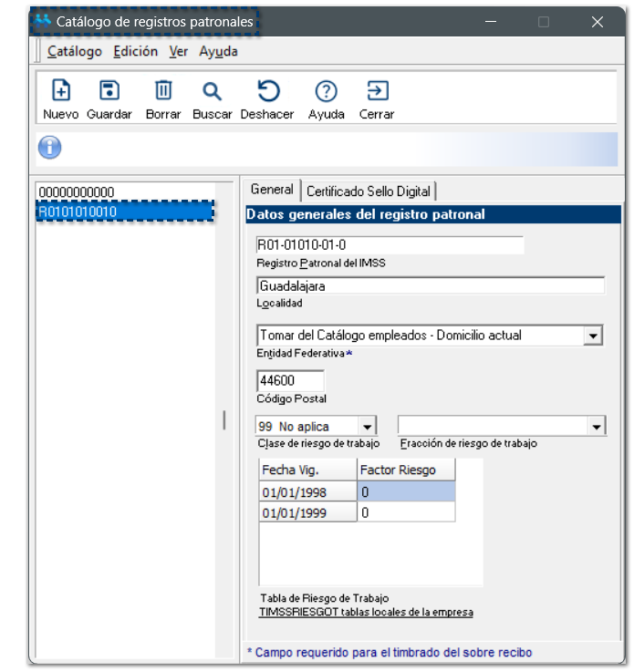This screenshot has width=634, height=672.
Task: Open search with Buscar magnifier icon
Action: tap(212, 91)
